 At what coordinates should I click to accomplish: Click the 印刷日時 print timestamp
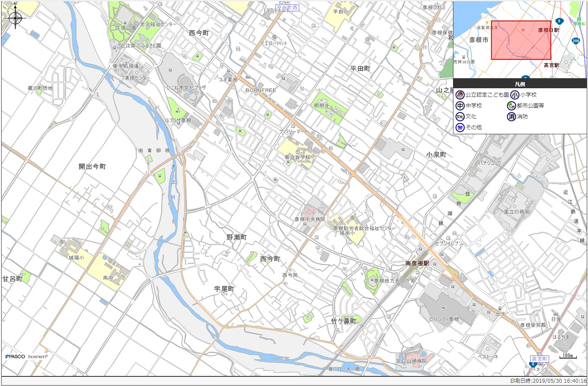548,381
